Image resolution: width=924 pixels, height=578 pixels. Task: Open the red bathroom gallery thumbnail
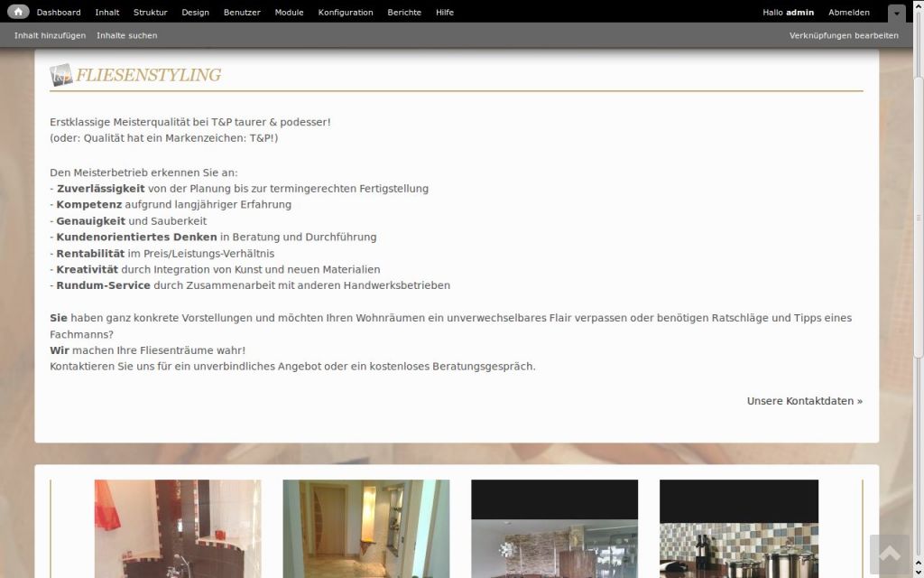click(178, 527)
